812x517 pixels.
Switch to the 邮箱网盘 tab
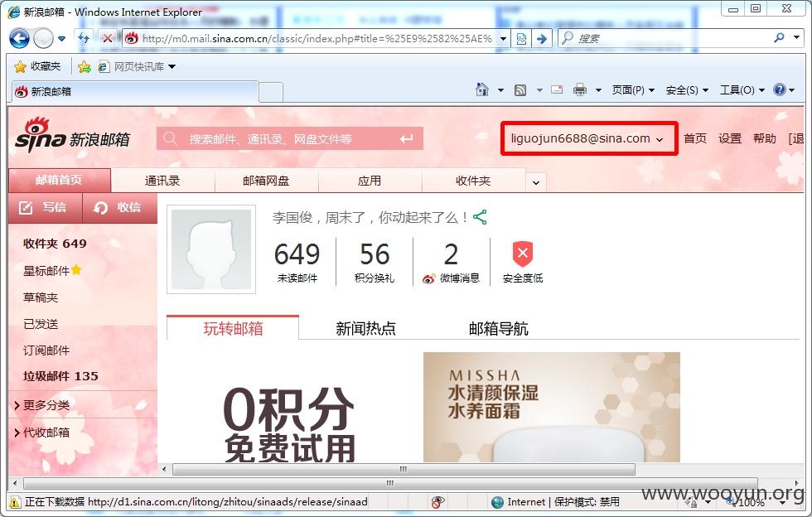point(266,181)
